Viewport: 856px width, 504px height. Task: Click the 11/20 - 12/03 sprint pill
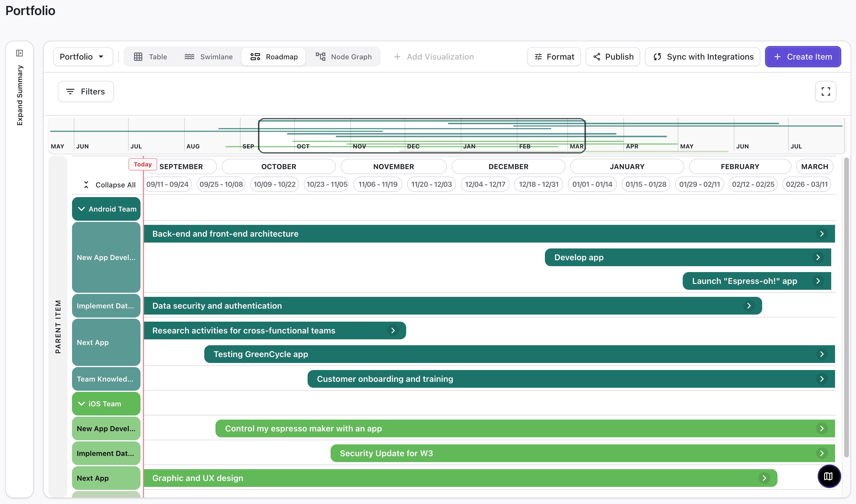coord(432,184)
